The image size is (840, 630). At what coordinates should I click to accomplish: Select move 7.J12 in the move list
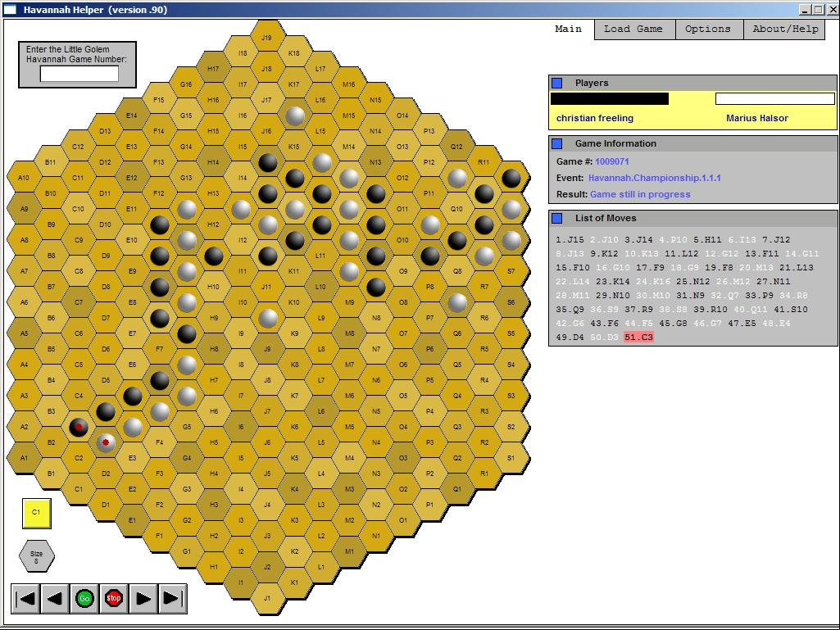(776, 240)
